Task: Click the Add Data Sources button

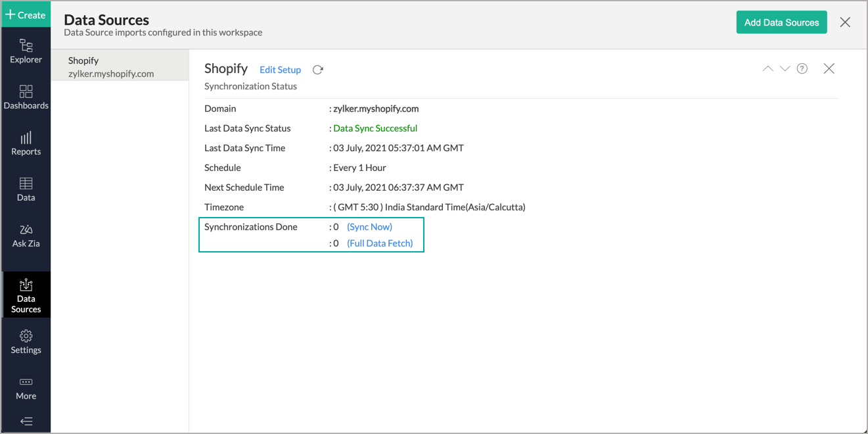Action: click(781, 22)
